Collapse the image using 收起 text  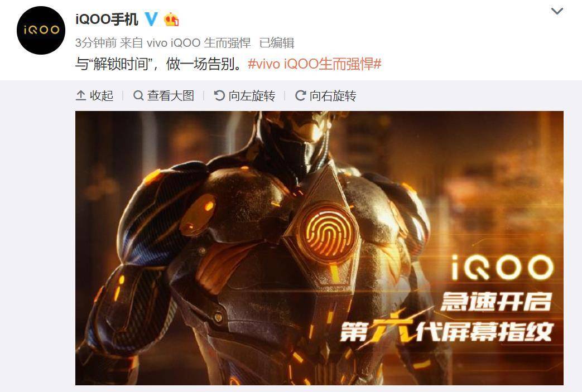[102, 96]
